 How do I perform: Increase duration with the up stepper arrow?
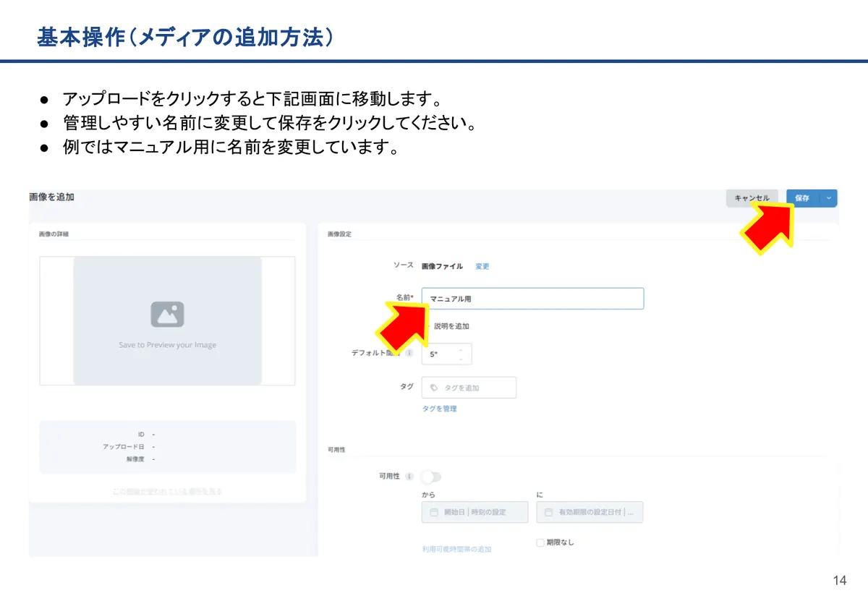coord(461,350)
